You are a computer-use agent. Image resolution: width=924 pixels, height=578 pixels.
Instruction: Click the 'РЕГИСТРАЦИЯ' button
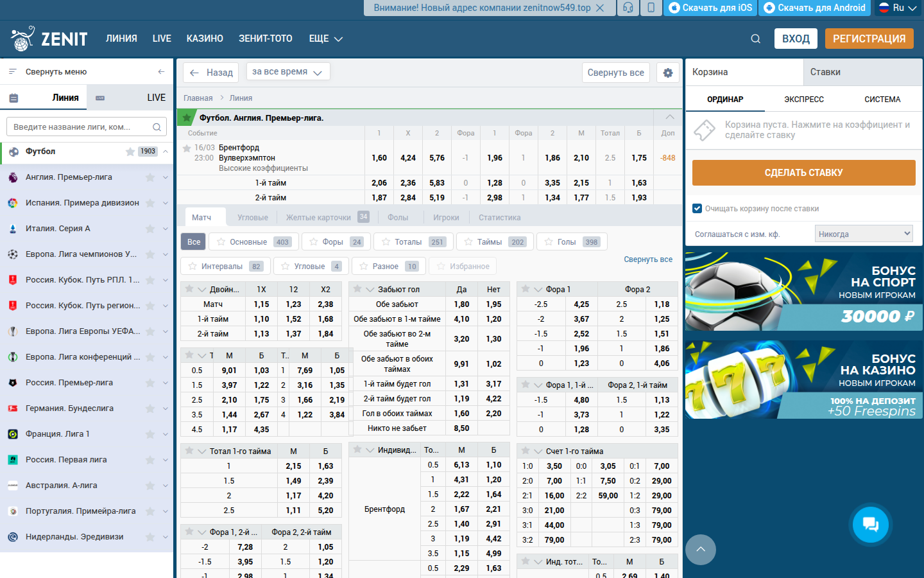point(869,39)
